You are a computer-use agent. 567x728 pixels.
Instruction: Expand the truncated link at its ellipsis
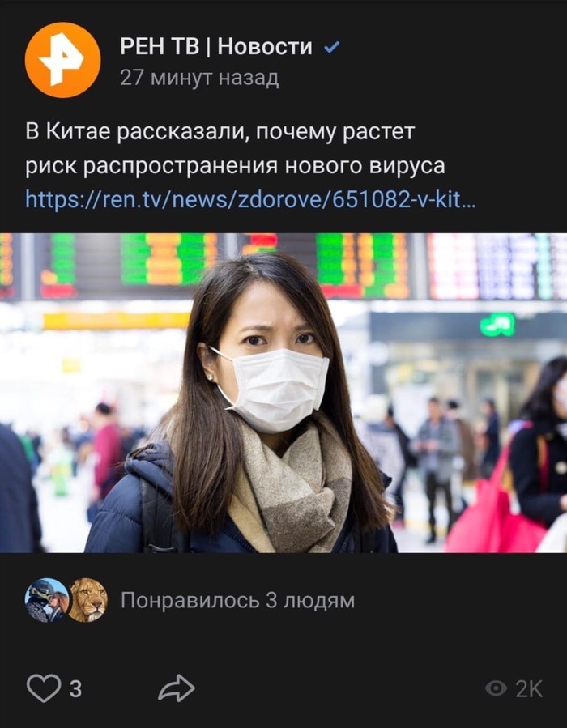coord(470,201)
